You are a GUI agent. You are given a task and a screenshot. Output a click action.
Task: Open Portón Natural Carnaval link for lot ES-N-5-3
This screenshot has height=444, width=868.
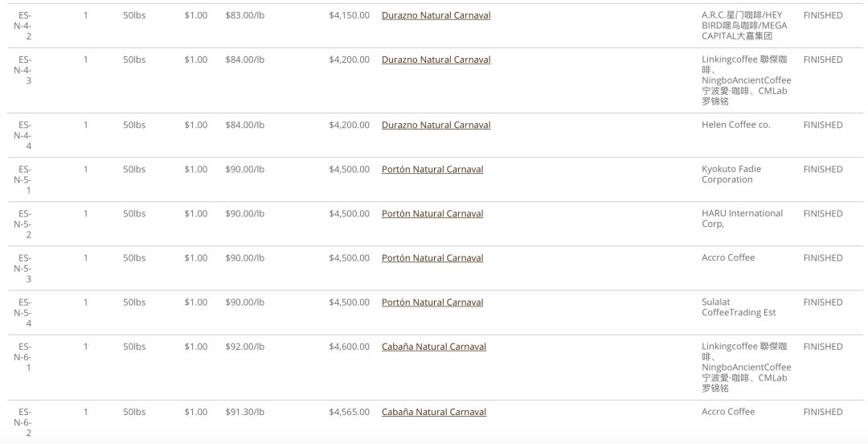(432, 258)
